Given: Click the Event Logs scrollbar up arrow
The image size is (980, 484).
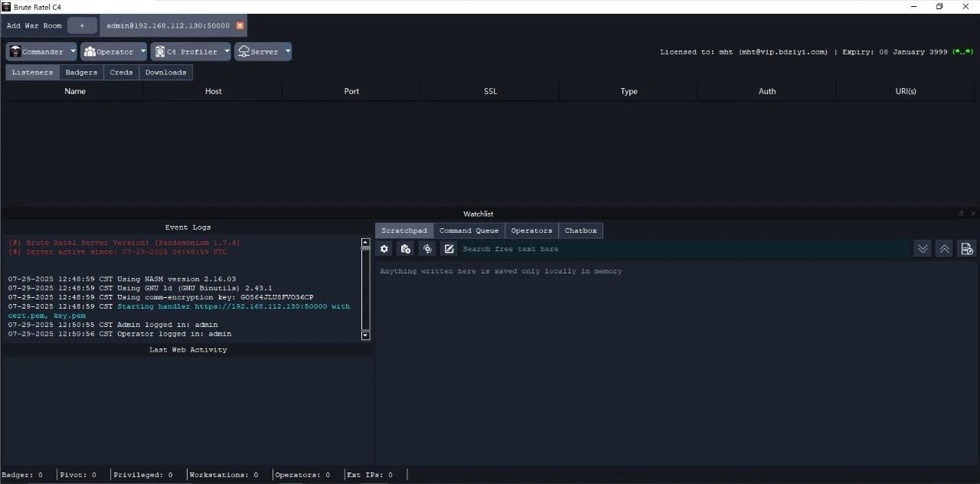Looking at the screenshot, I should coord(365,243).
